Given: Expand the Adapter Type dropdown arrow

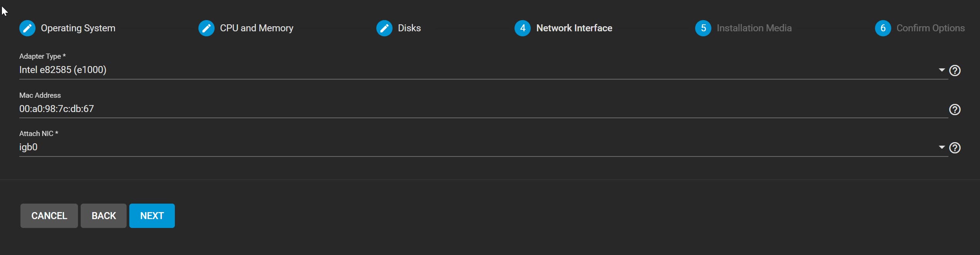Looking at the screenshot, I should 942,70.
